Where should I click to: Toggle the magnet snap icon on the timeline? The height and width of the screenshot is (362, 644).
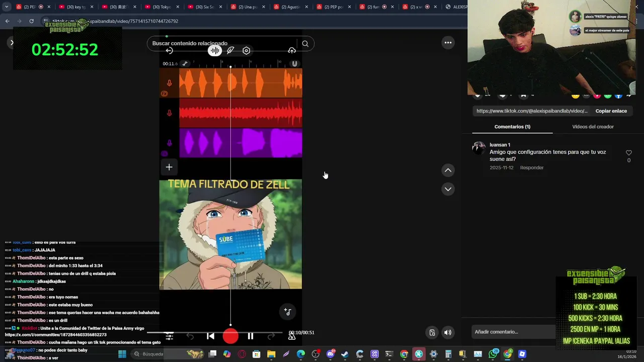(294, 64)
